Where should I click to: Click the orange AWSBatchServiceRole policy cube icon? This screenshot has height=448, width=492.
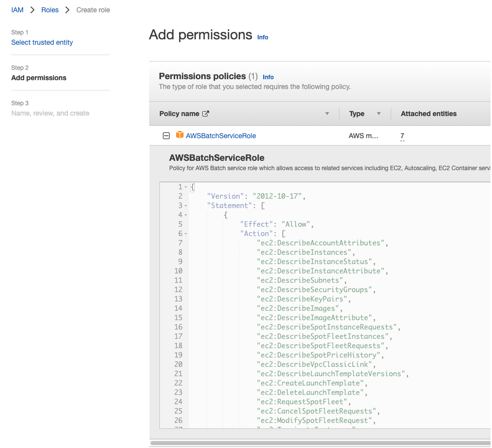point(180,135)
